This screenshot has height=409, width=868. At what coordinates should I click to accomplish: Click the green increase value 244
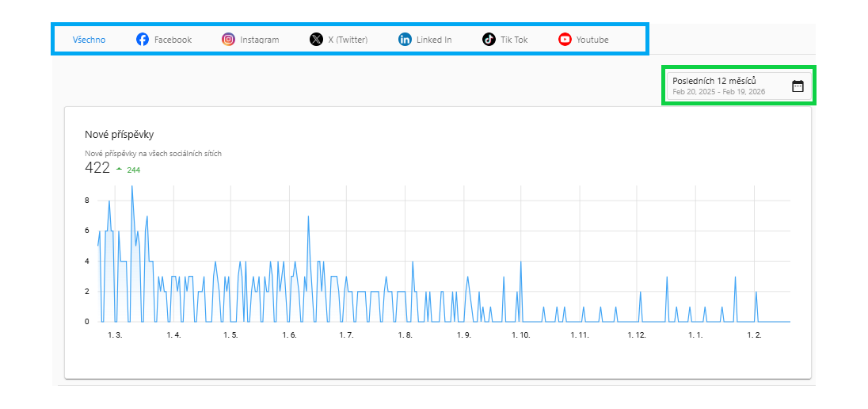click(x=133, y=170)
